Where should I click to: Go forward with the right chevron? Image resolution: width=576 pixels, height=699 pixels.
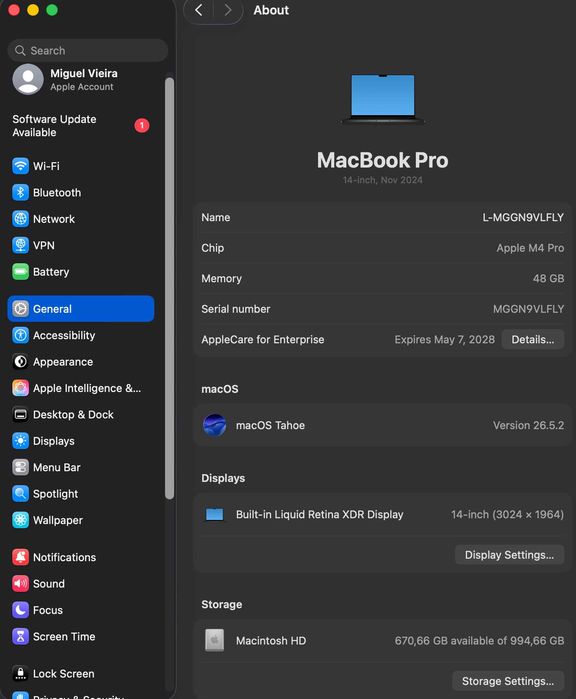click(x=228, y=10)
